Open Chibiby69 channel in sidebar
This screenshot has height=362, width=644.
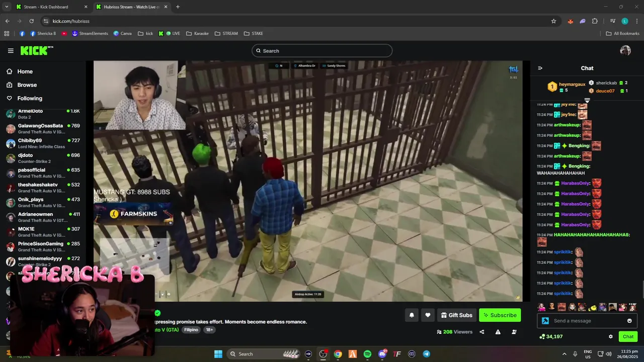pyautogui.click(x=43, y=143)
